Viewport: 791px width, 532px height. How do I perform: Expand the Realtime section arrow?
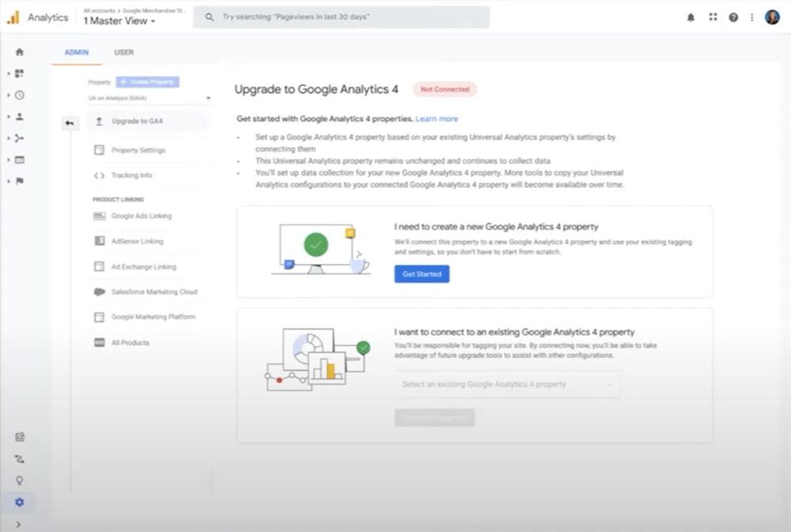9,96
